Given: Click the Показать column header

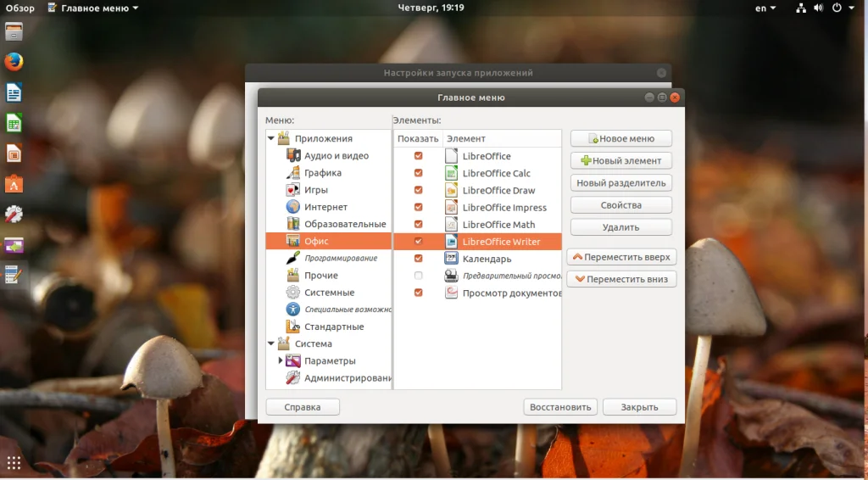Looking at the screenshot, I should [418, 138].
